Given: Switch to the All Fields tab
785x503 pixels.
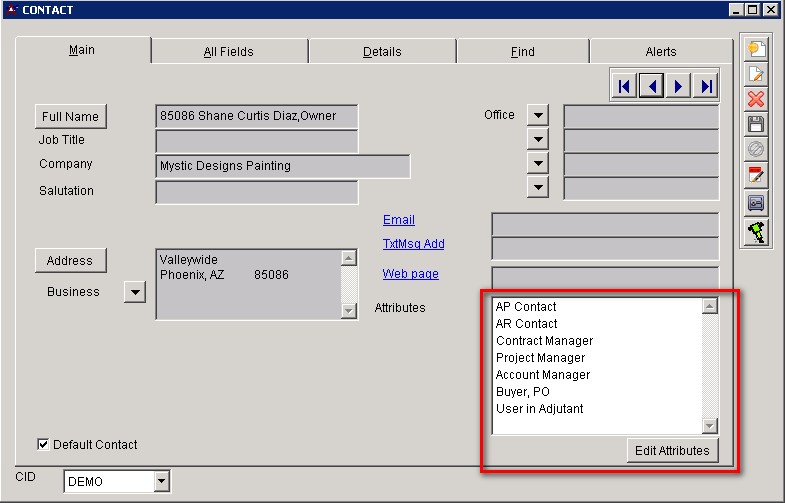Looking at the screenshot, I should point(229,52).
